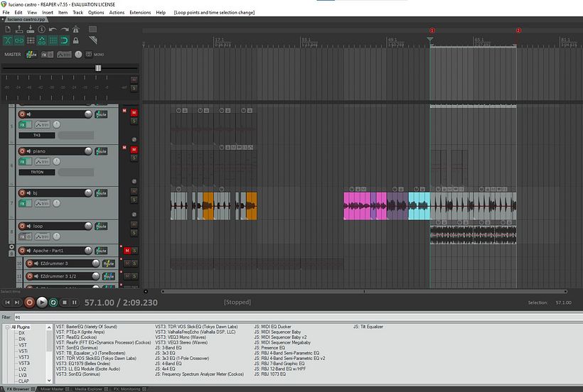Click the Record button in transport
This screenshot has height=392, width=583.
[x=29, y=303]
